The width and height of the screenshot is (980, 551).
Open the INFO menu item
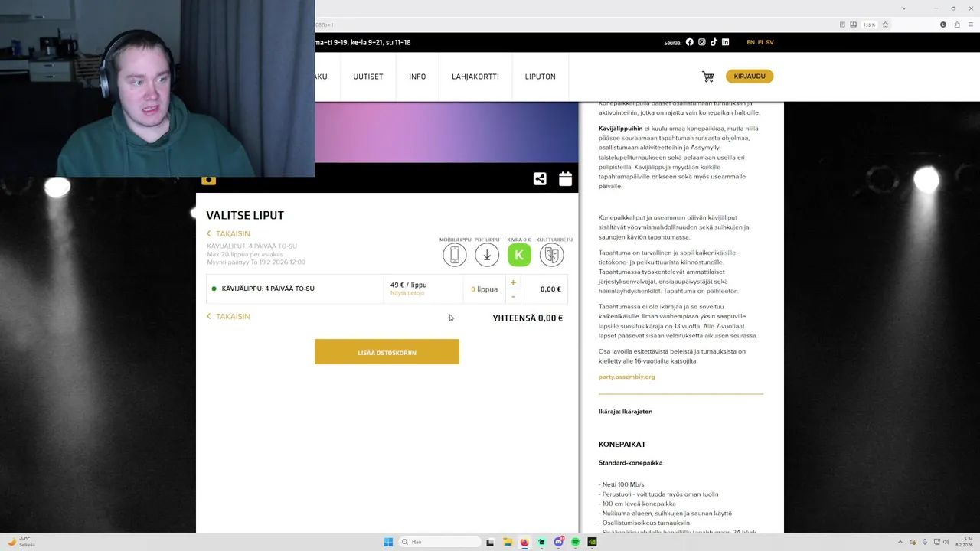(x=417, y=77)
